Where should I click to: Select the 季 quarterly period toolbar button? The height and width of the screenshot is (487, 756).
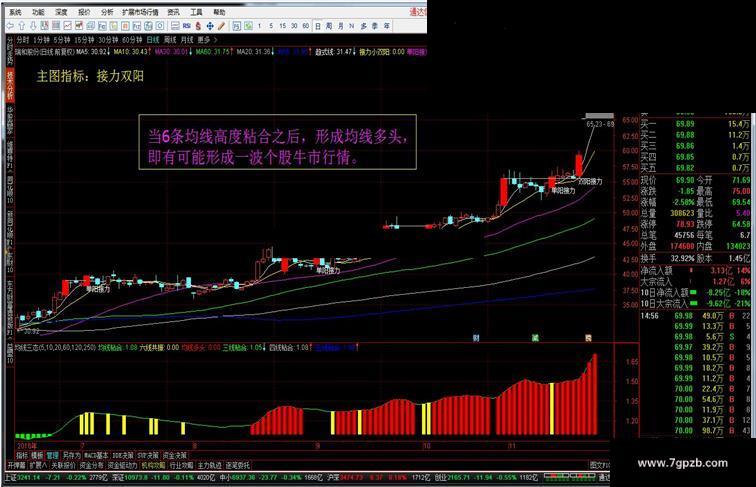375,26
